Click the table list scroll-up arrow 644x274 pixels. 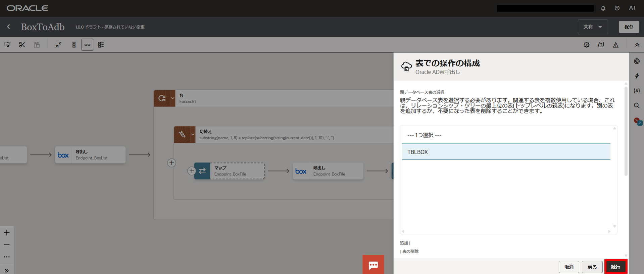(614, 128)
